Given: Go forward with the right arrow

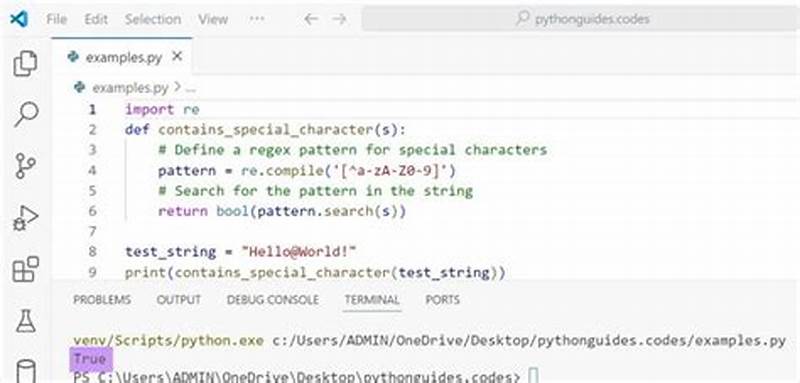Looking at the screenshot, I should click(x=339, y=19).
